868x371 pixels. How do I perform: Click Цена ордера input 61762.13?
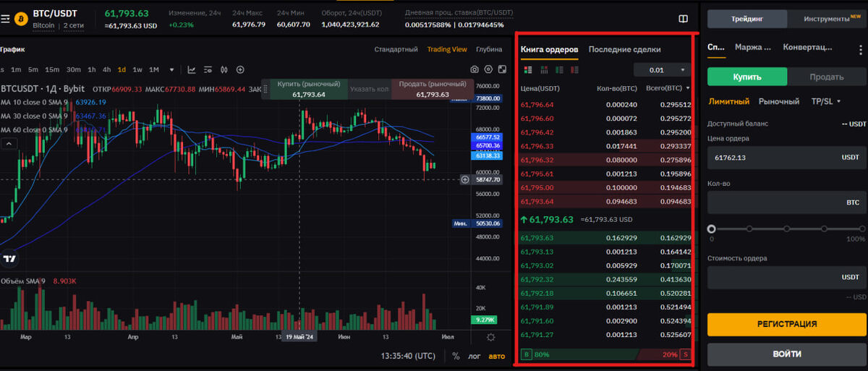[x=786, y=157]
